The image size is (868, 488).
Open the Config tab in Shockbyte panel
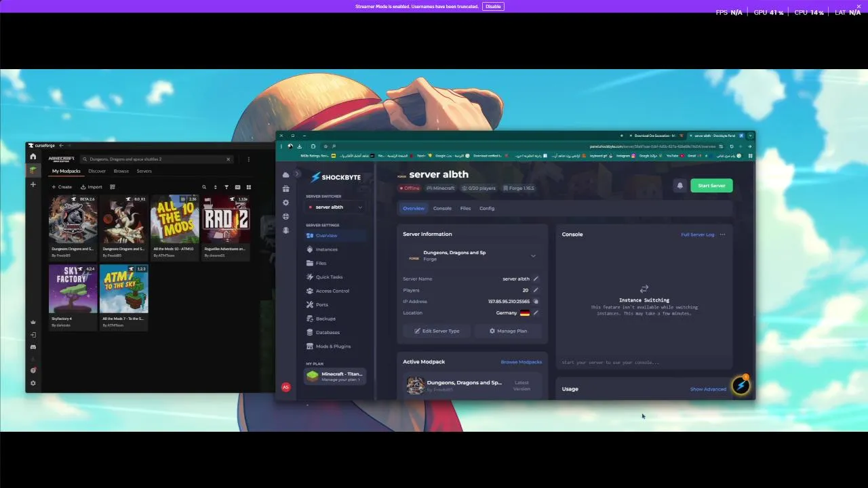tap(487, 208)
